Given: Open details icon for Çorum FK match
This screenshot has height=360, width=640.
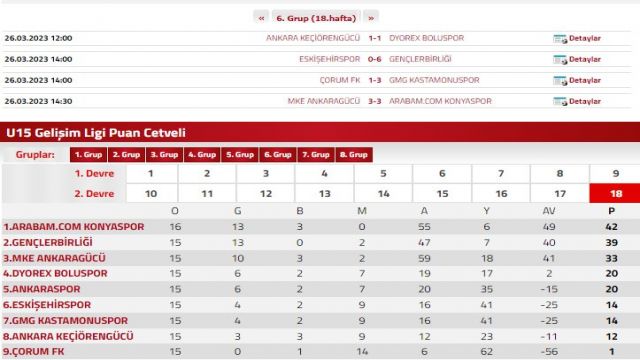Looking at the screenshot, I should pos(560,81).
